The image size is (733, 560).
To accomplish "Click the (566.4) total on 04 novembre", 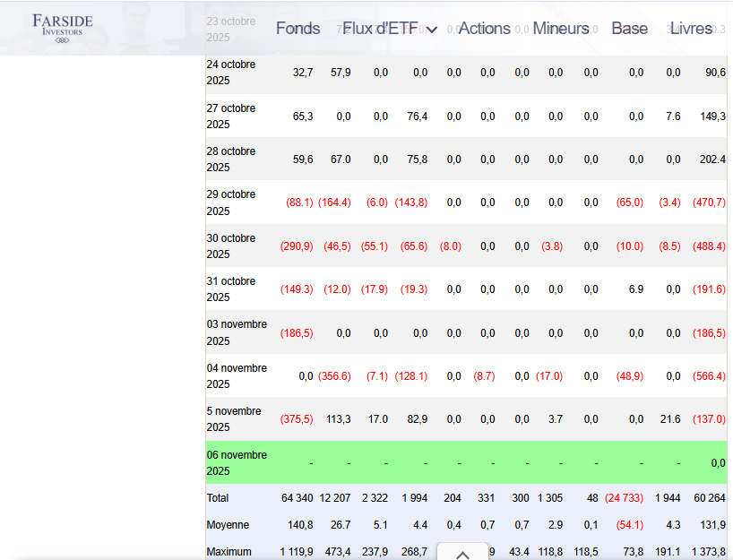I will point(709,376).
